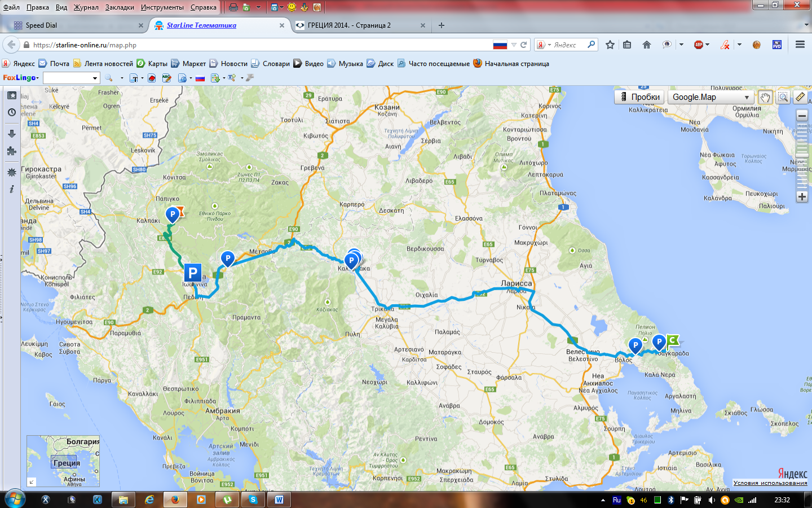Click the map zoom level slider handle
Screen dimensions: 812x508
tap(802, 155)
